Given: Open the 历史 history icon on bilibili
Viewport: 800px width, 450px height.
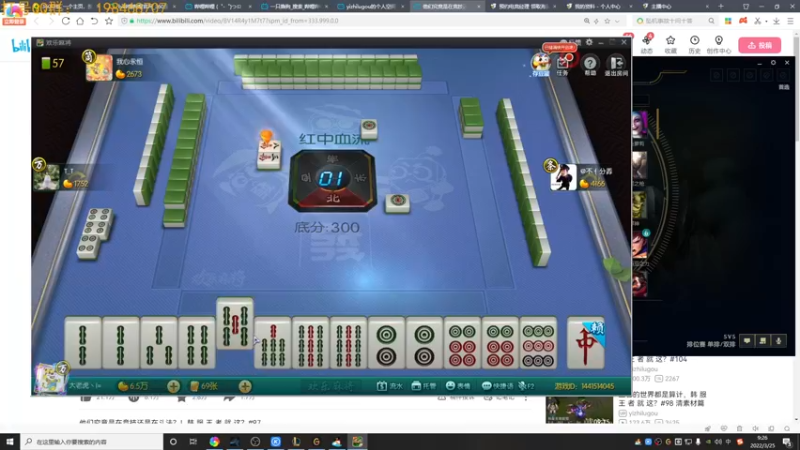Looking at the screenshot, I should (x=694, y=44).
